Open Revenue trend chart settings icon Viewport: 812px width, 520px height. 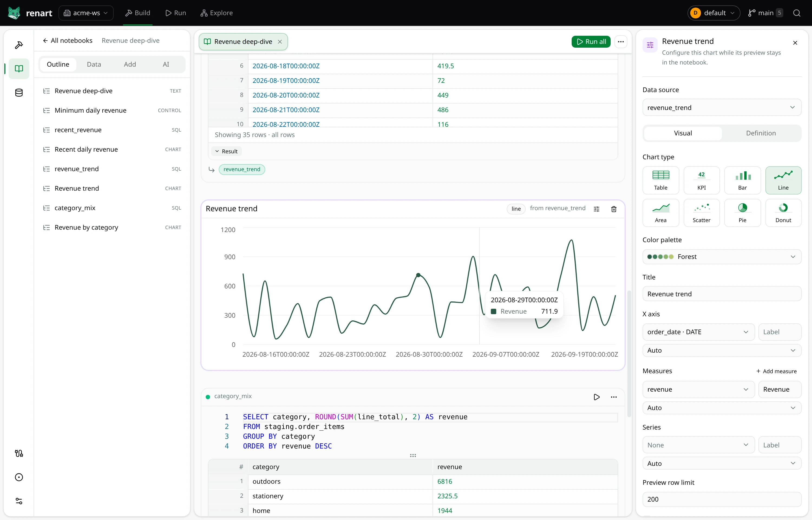click(x=597, y=209)
